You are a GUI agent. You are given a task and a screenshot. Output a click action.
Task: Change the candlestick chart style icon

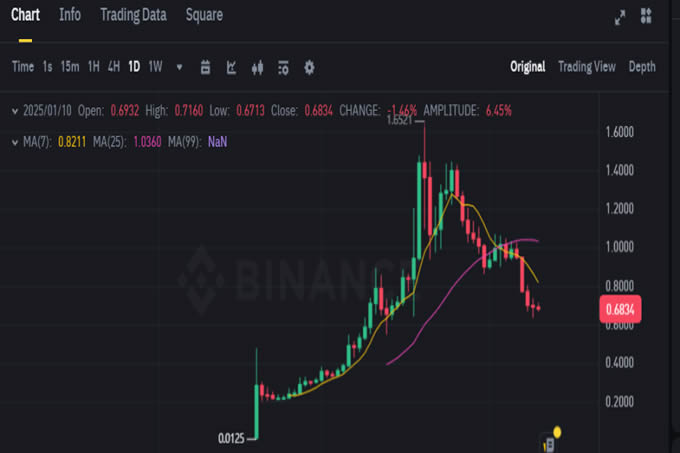[258, 67]
